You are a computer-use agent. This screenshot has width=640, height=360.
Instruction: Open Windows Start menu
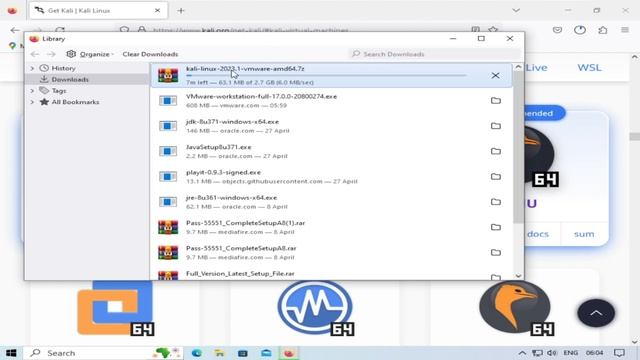pyautogui.click(x=11, y=353)
